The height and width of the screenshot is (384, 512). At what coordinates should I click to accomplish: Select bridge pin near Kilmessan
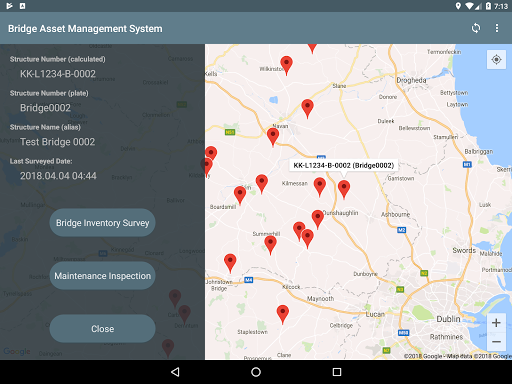(x=319, y=186)
